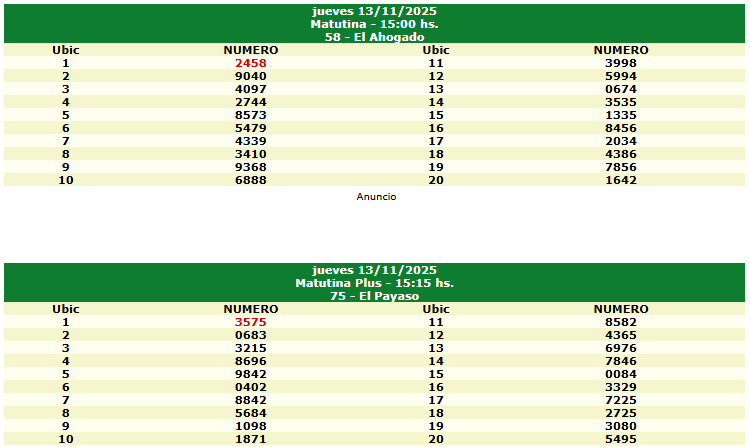
Task: Click the red first-place number 3575
Action: coord(250,322)
